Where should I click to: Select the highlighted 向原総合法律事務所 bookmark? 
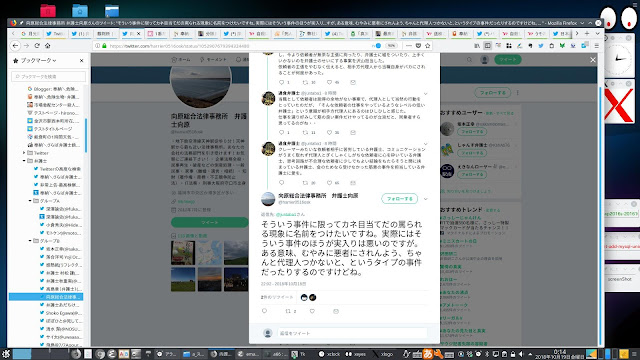tap(46, 297)
